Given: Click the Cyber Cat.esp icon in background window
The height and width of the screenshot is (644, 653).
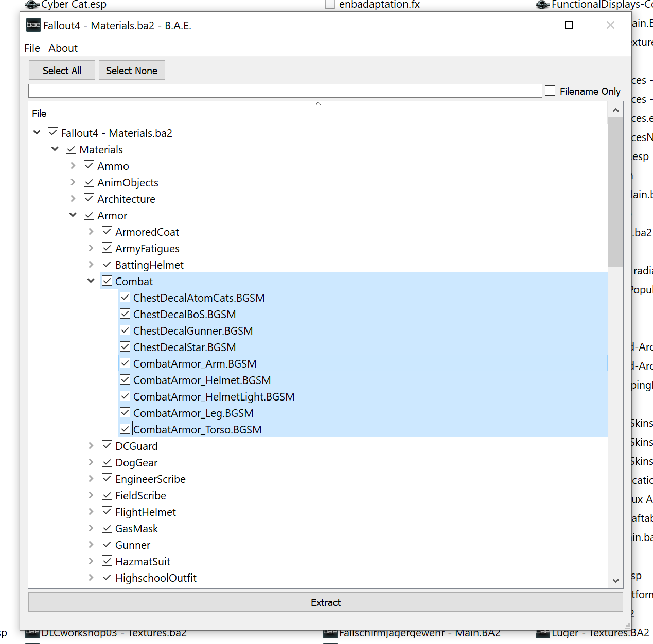Looking at the screenshot, I should tap(32, 5).
